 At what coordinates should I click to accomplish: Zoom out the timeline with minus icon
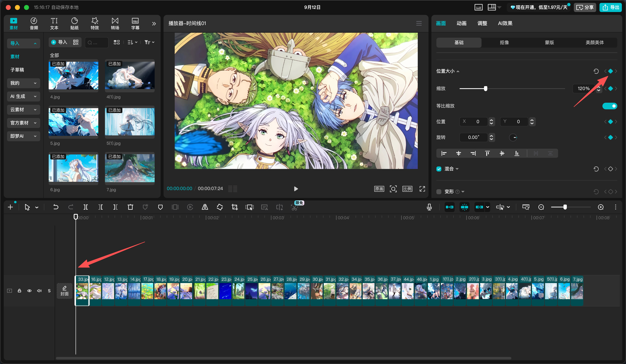pos(541,207)
